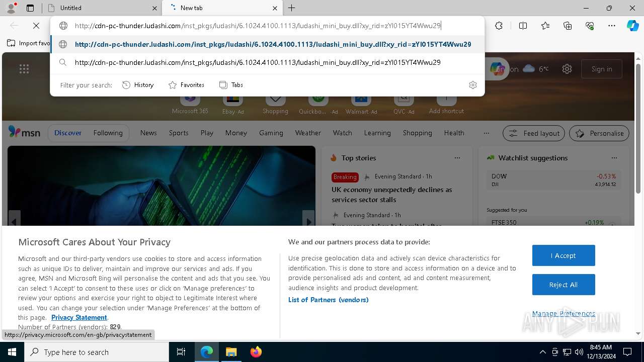
Task: Open Browser essentials icon
Action: (x=590, y=26)
